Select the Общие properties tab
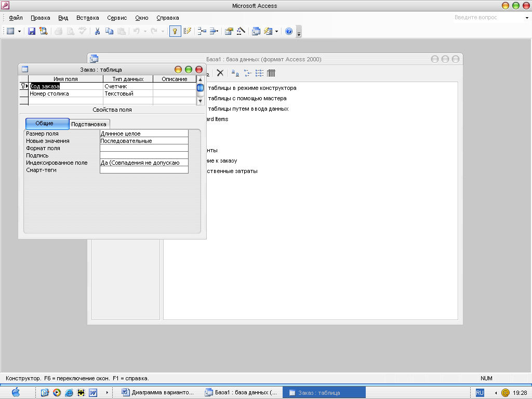Image resolution: width=532 pixels, height=399 pixels. tap(47, 124)
